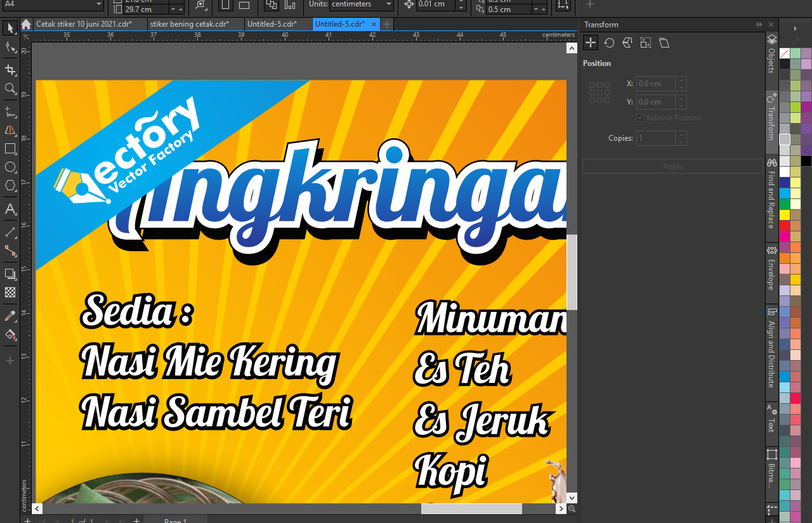
Task: Increase the X position spinner
Action: pyautogui.click(x=681, y=80)
